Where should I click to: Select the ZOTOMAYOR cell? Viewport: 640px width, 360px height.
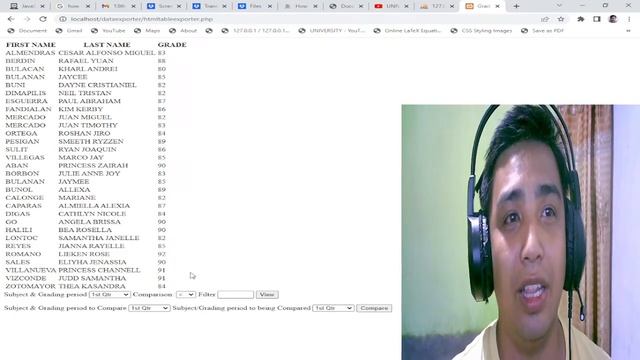click(30, 287)
